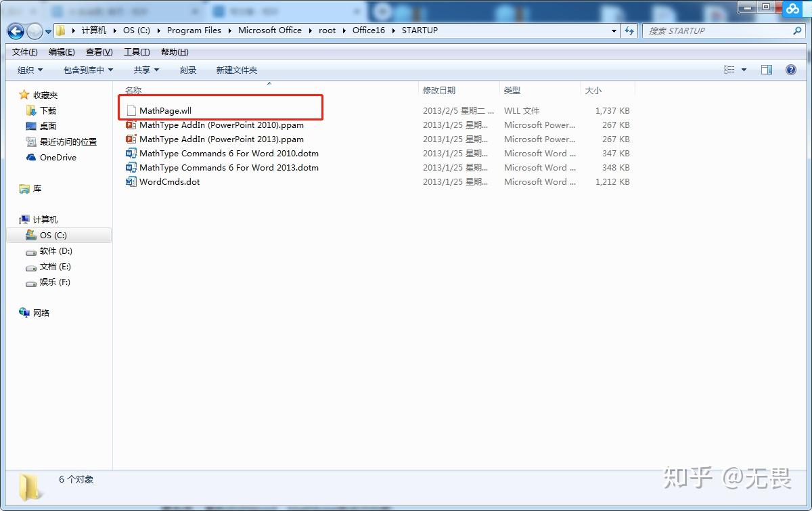Open the 编辑(E) menu
The height and width of the screenshot is (511, 812).
(62, 52)
